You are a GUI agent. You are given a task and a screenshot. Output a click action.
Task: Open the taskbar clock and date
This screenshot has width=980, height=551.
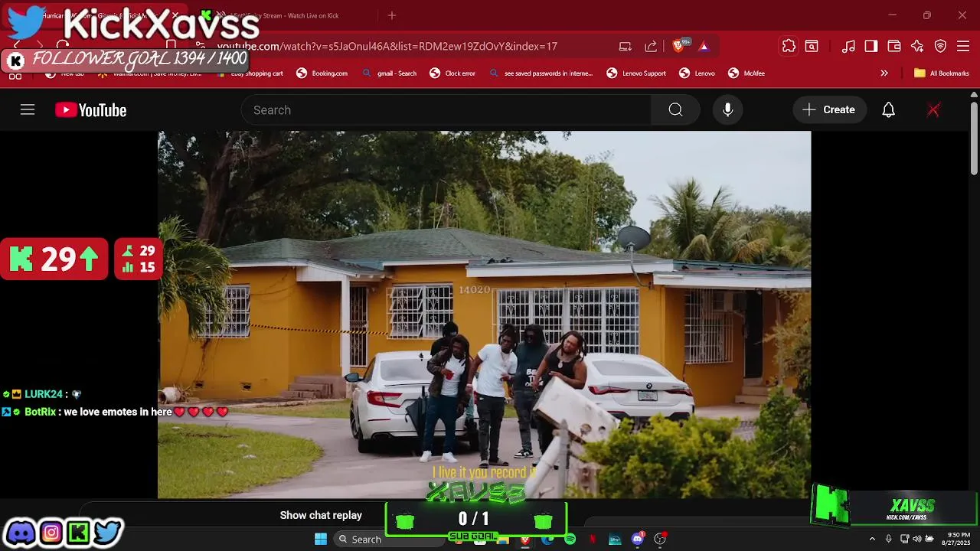(959, 539)
